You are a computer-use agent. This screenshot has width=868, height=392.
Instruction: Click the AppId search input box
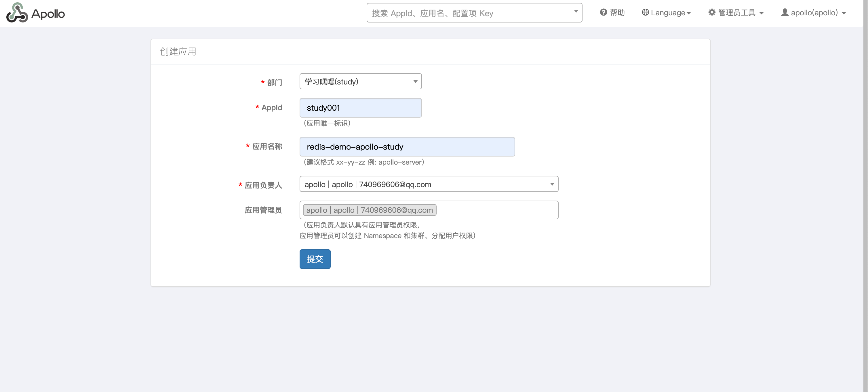pos(468,13)
